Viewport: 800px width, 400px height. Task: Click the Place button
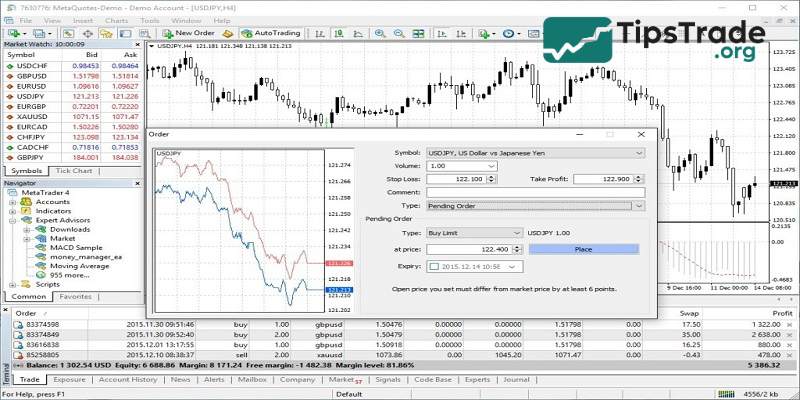tap(582, 249)
